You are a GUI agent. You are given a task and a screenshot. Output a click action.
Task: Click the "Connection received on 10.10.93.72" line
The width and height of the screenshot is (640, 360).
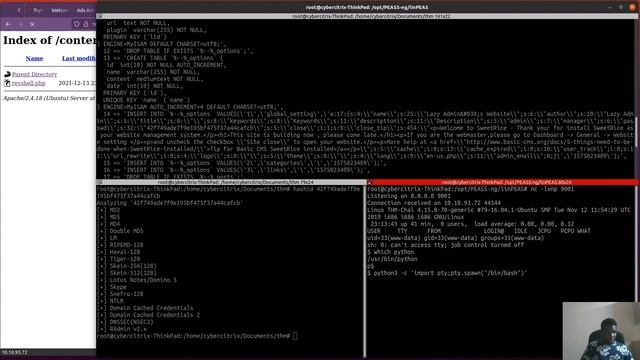click(433, 203)
